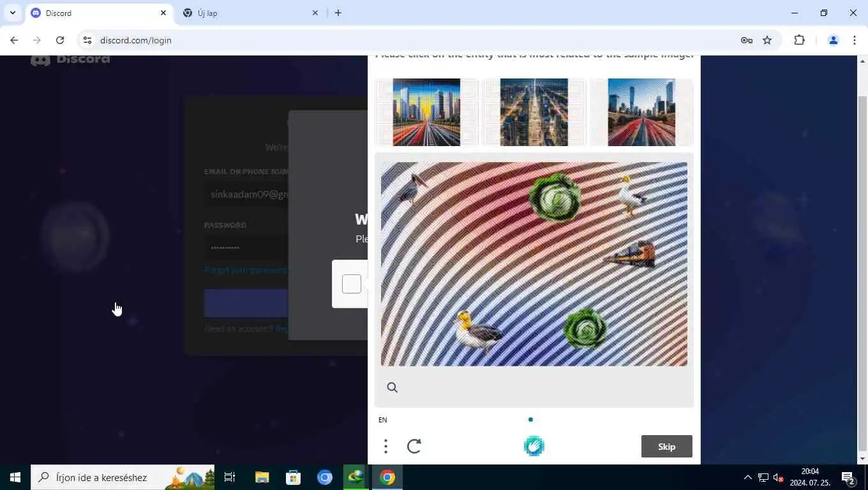
Task: Open the muted volume tray icon
Action: [778, 477]
